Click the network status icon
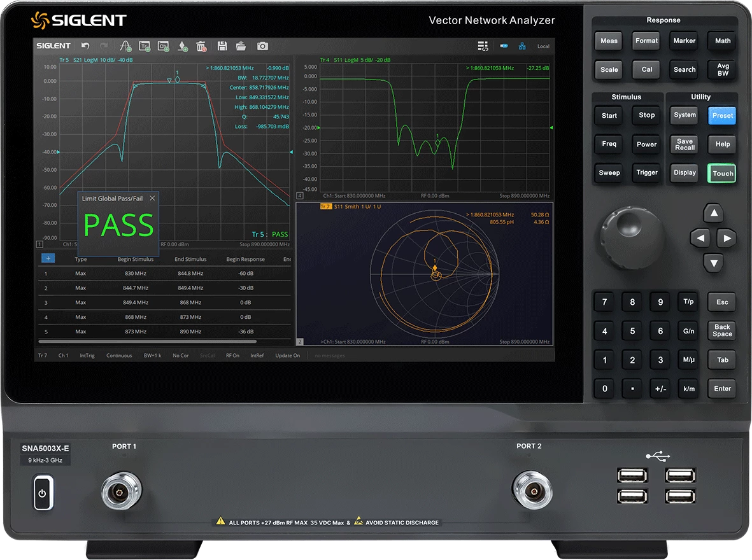The image size is (752, 560). tap(522, 46)
